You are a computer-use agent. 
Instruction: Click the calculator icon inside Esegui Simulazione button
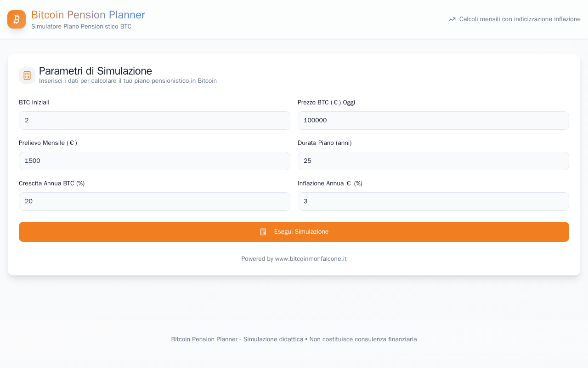(x=263, y=232)
